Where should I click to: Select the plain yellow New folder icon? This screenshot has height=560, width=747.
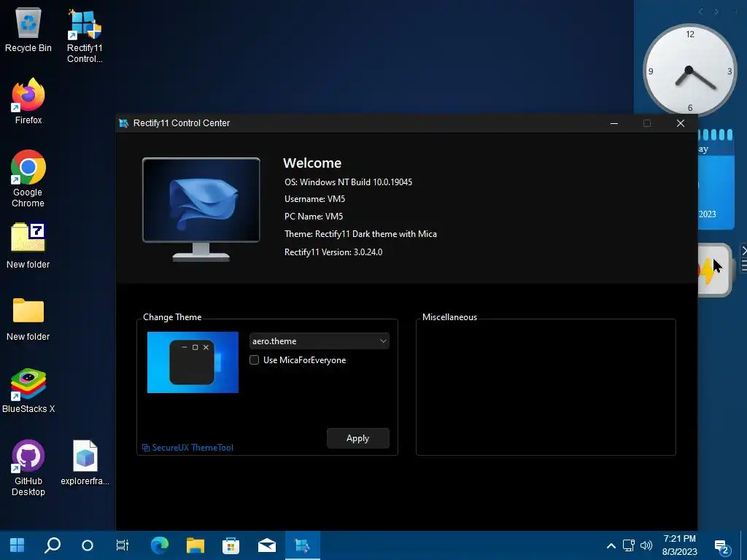pos(28,319)
